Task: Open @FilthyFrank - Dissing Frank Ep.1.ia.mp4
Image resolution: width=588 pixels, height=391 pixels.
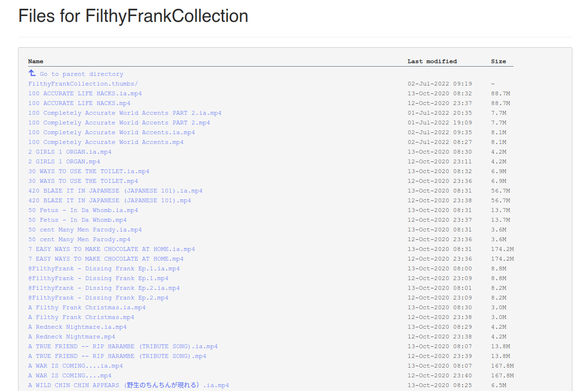Action: click(x=104, y=268)
